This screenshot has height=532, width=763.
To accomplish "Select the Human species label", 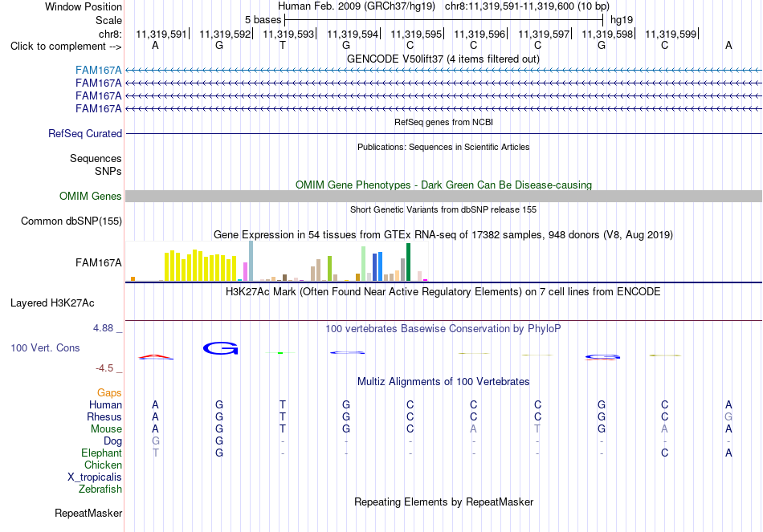I will pyautogui.click(x=105, y=404).
